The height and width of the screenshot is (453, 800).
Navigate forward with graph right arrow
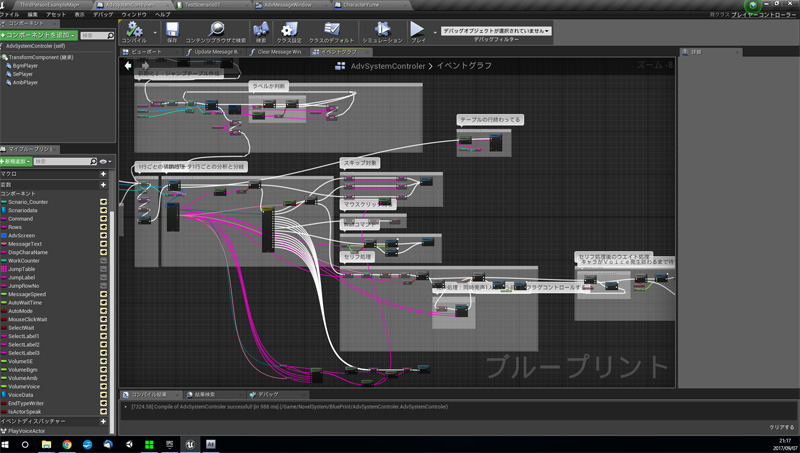tap(145, 65)
